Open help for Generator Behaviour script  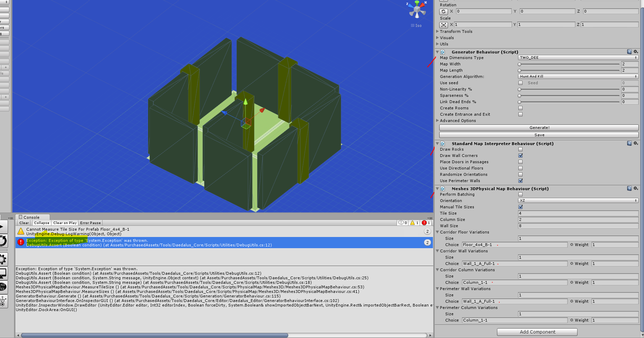coord(629,52)
